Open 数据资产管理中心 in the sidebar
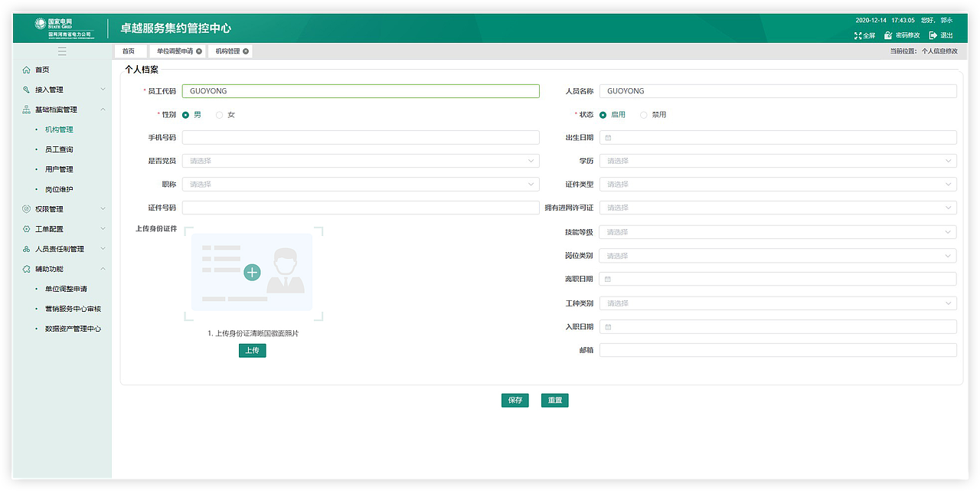 [x=73, y=329]
